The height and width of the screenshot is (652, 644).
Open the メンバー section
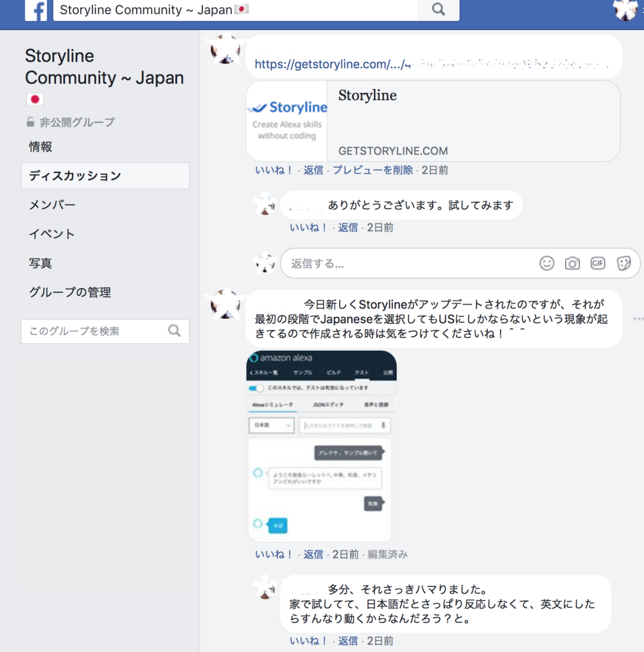pyautogui.click(x=52, y=204)
